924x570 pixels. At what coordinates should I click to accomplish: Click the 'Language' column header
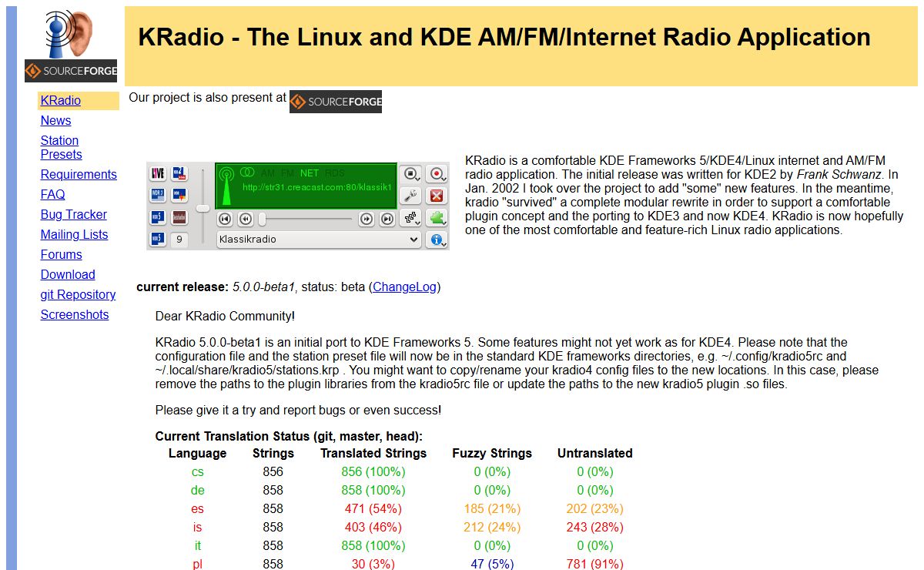coord(197,454)
